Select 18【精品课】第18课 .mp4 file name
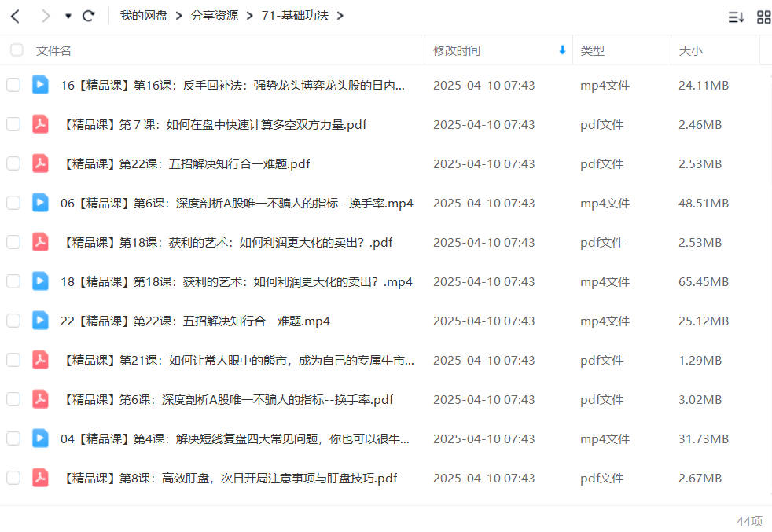 (237, 281)
